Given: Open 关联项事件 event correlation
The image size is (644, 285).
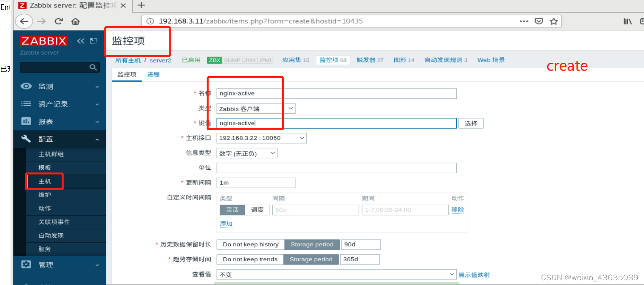Looking at the screenshot, I should pos(54,222).
